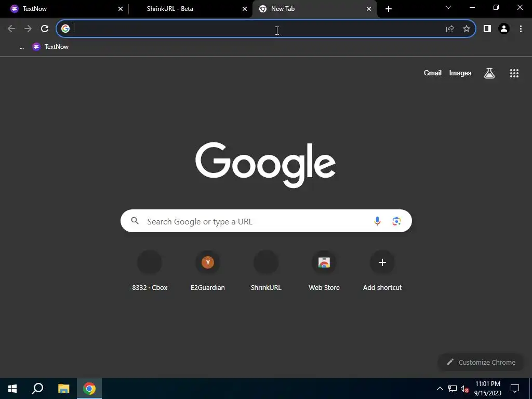Open Windows taskbar search
This screenshot has width=532, height=399.
coord(37,389)
